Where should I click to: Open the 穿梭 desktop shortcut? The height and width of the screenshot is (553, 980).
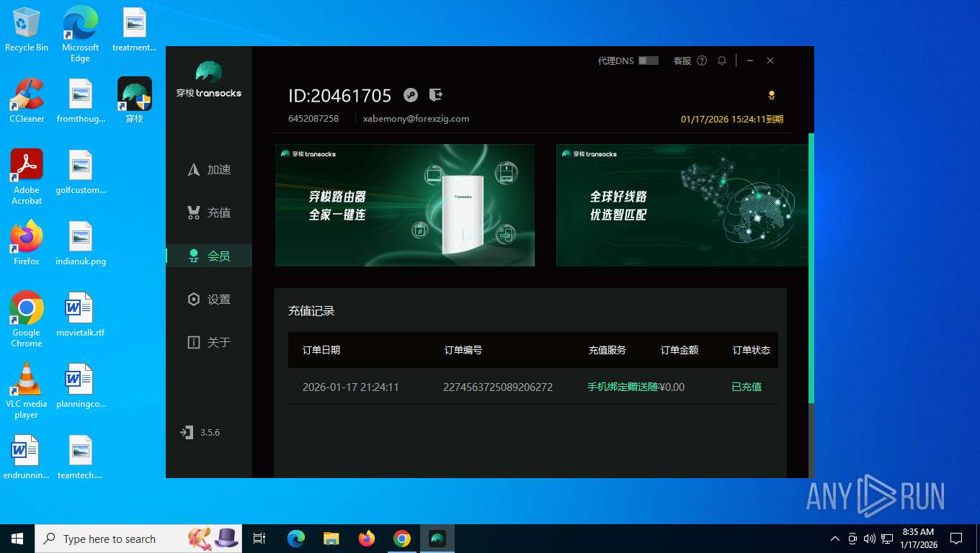[x=135, y=101]
